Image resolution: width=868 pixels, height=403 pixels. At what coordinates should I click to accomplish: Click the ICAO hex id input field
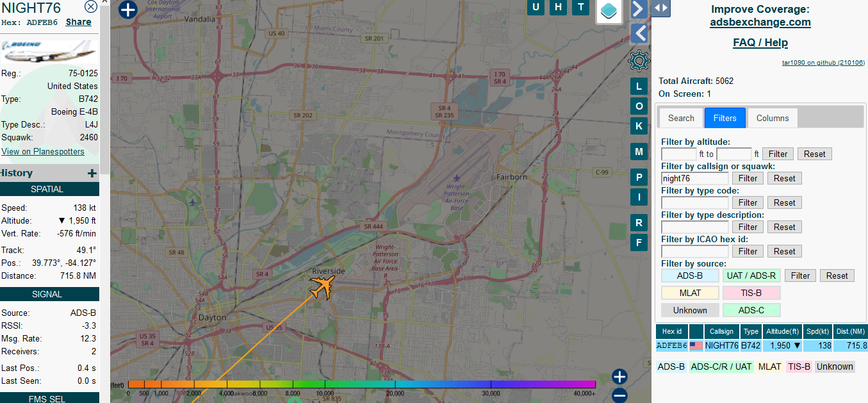pos(695,251)
